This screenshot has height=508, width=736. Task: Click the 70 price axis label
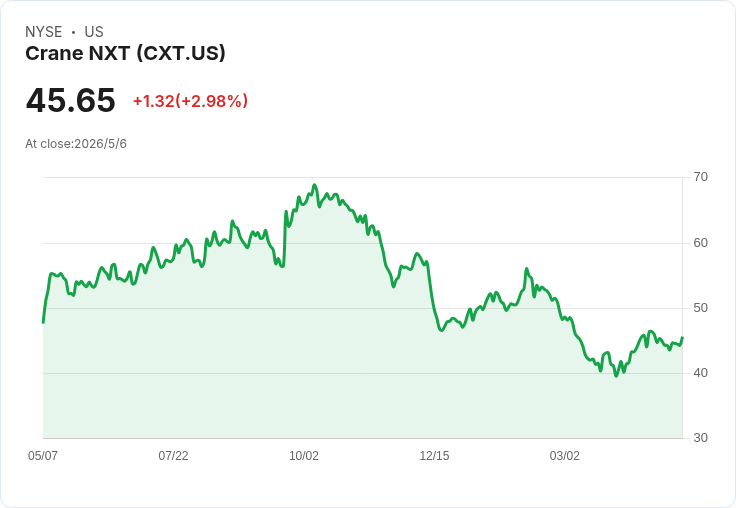tap(700, 177)
